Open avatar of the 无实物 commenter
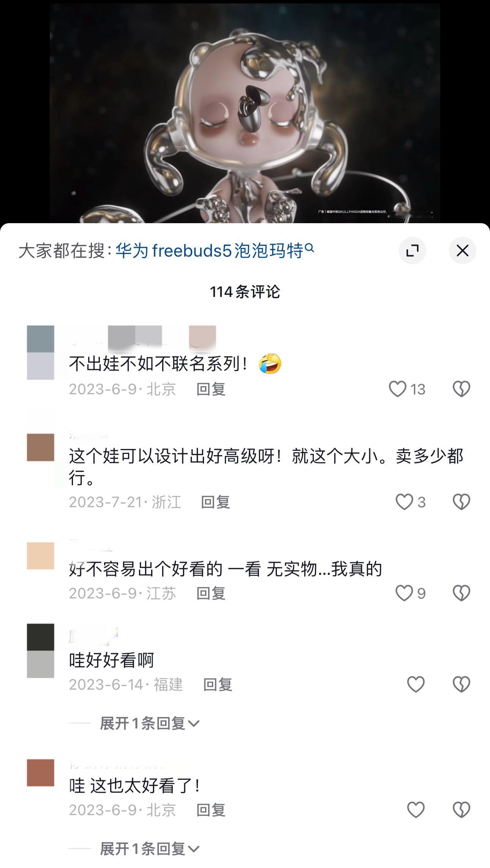 point(41,556)
